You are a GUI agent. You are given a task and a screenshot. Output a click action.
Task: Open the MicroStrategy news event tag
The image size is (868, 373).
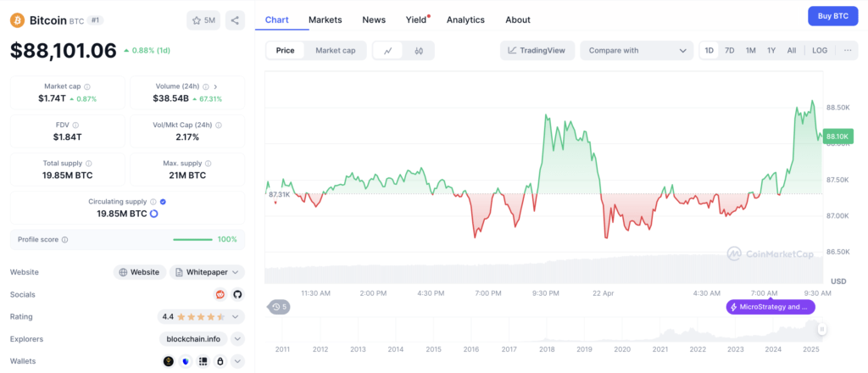coord(771,307)
